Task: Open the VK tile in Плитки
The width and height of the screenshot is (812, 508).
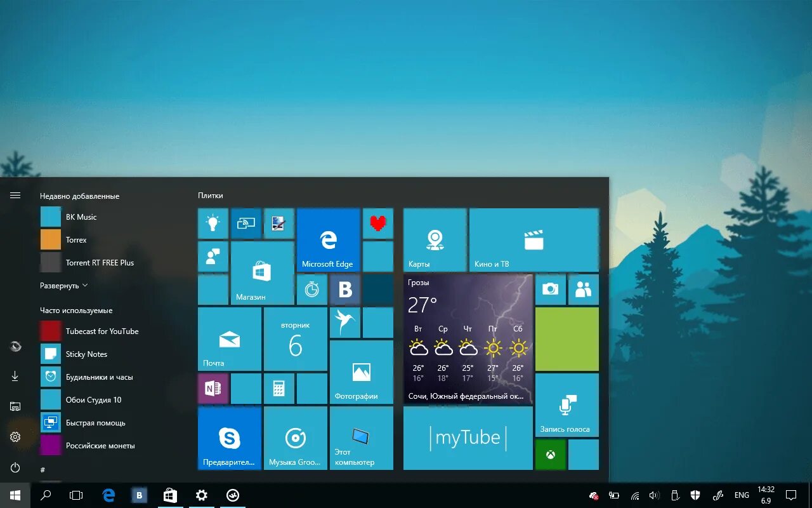Action: pos(345,290)
